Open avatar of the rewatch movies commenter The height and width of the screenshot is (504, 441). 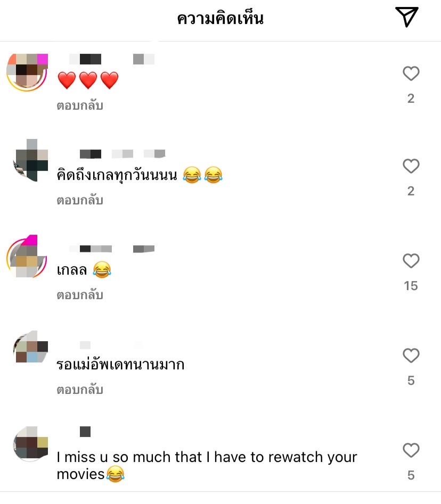click(x=30, y=443)
